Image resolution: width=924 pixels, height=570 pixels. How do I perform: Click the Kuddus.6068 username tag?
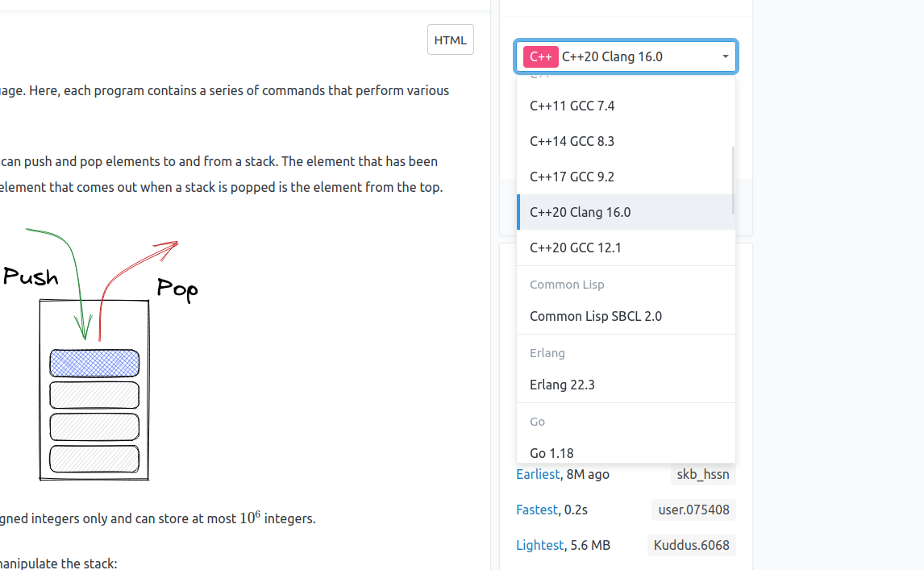[691, 545]
